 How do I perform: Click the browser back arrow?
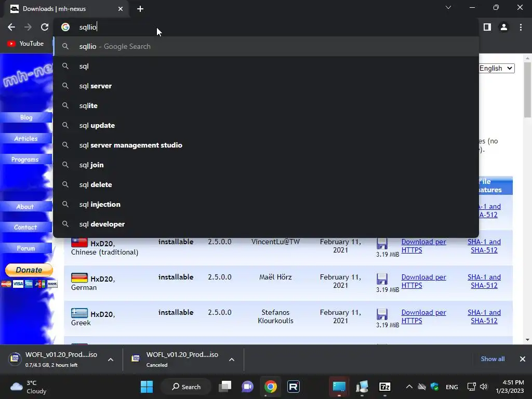11,27
